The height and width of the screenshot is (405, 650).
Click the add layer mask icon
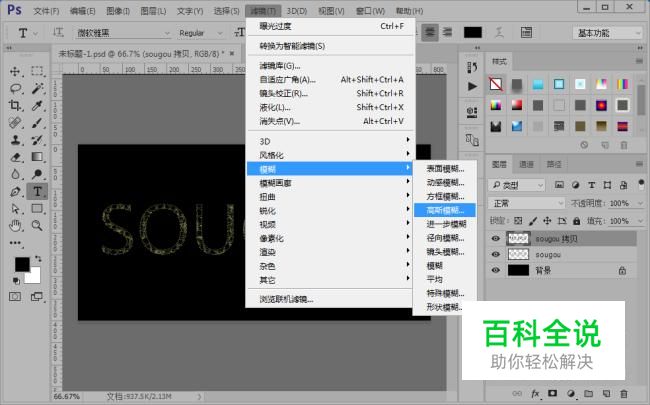[x=553, y=393]
